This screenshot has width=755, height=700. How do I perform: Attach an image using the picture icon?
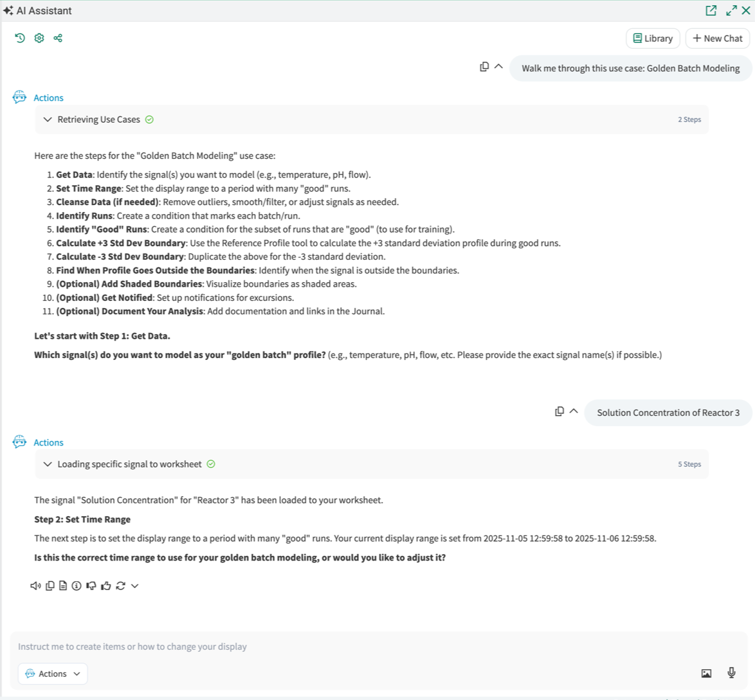[706, 673]
